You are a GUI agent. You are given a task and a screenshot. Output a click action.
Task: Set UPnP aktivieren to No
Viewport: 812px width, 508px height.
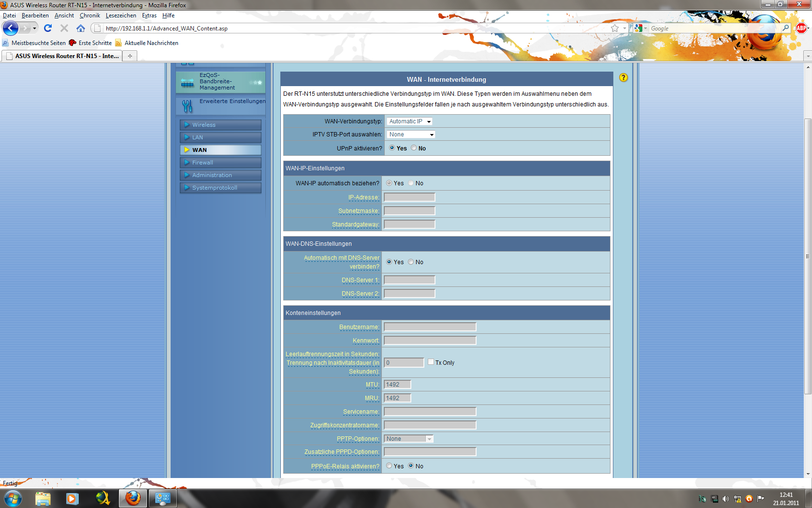(414, 148)
